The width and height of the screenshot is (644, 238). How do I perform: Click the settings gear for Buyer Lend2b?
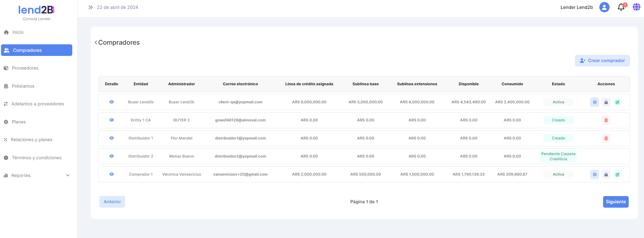[594, 102]
